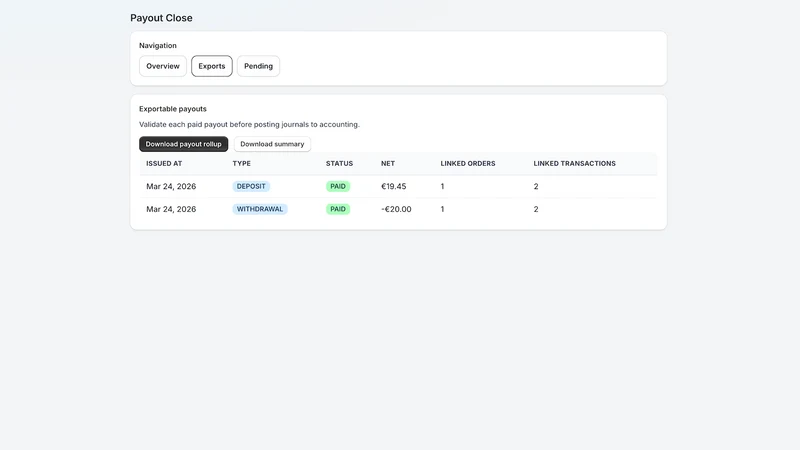Click the -€20.00 net amount
Screen dimensions: 800x450
[x=396, y=209]
